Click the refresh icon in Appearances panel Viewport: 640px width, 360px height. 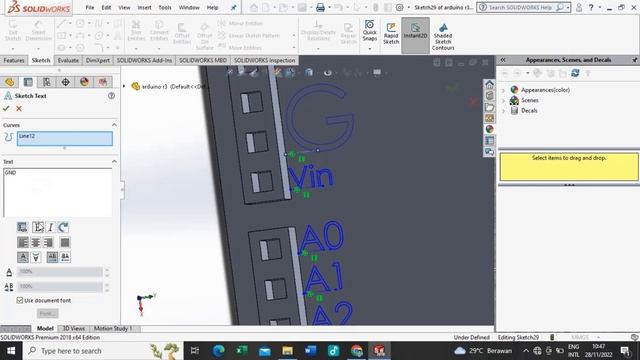click(x=575, y=73)
